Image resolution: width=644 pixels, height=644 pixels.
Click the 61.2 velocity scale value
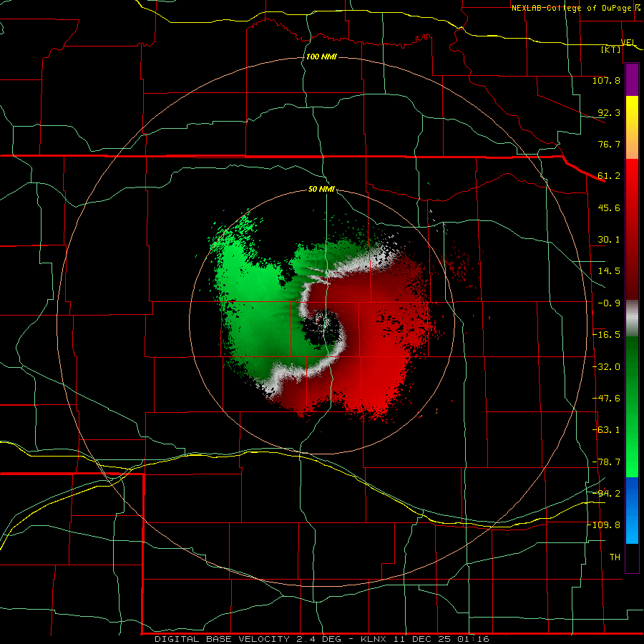point(609,176)
